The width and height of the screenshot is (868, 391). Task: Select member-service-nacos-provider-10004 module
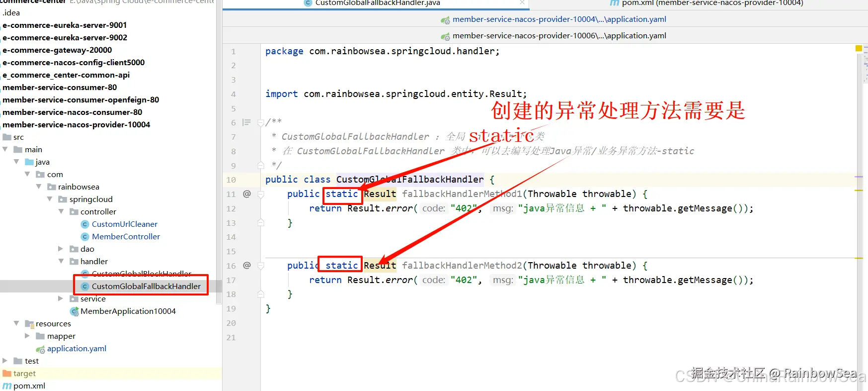(x=76, y=125)
